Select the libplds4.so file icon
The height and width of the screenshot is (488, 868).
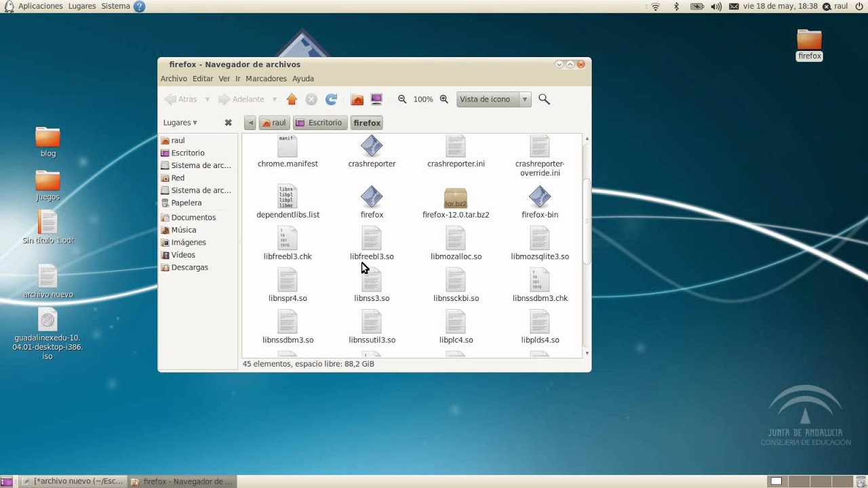[540, 322]
